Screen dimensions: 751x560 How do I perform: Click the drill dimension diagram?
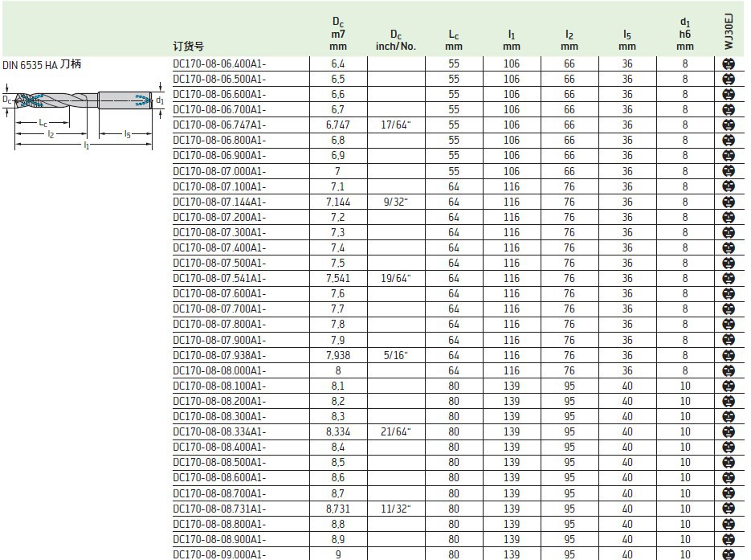click(x=84, y=116)
